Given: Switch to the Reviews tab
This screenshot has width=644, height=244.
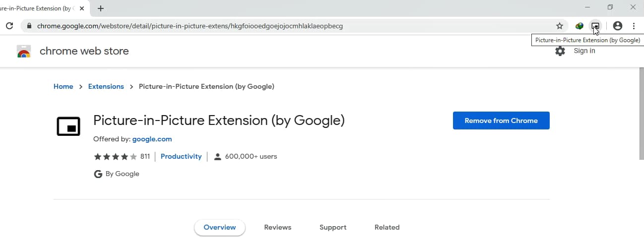Looking at the screenshot, I should [278, 227].
